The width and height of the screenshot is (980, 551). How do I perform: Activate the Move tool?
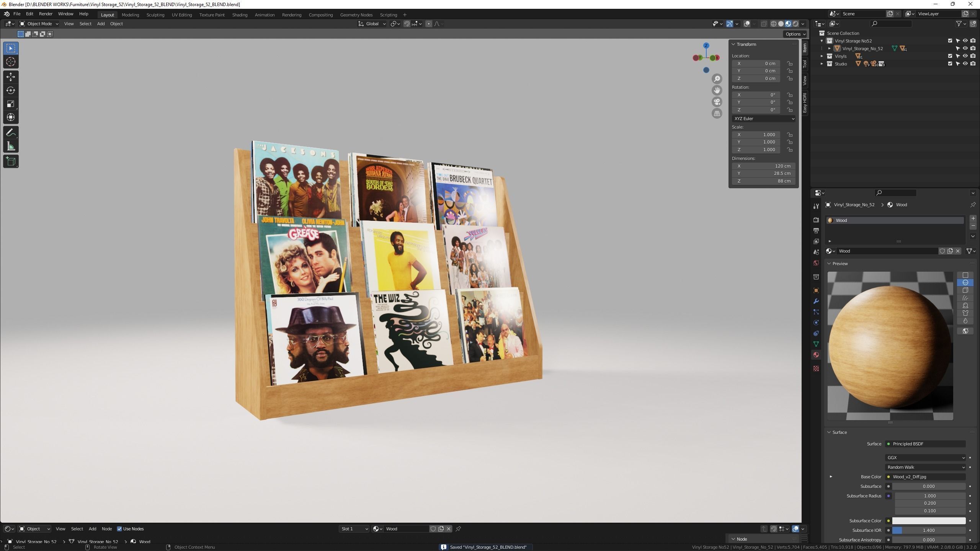(11, 77)
